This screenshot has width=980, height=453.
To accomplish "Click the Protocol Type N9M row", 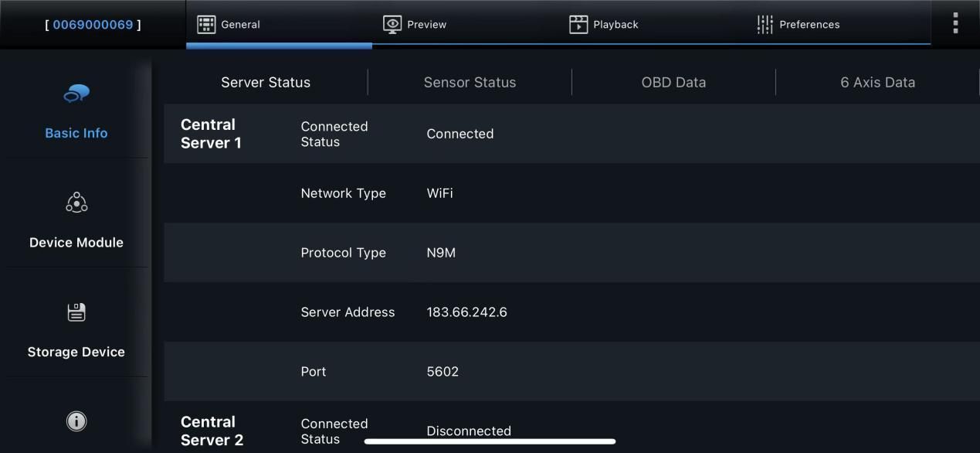I will pyautogui.click(x=571, y=253).
